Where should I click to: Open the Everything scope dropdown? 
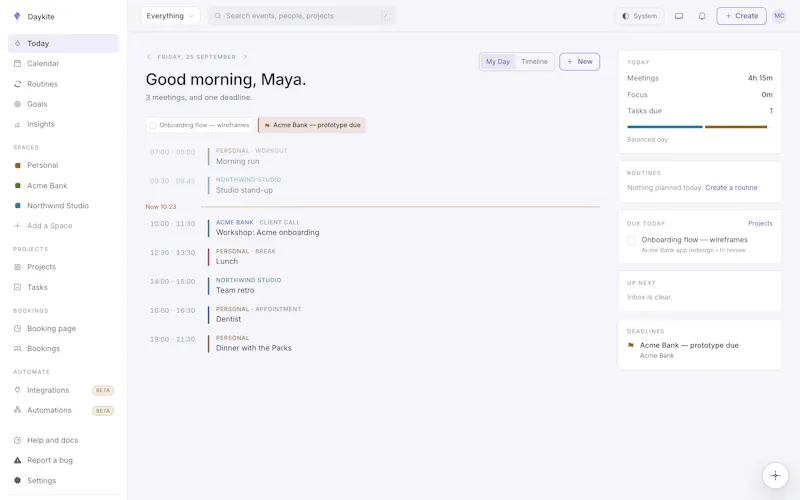[x=170, y=16]
